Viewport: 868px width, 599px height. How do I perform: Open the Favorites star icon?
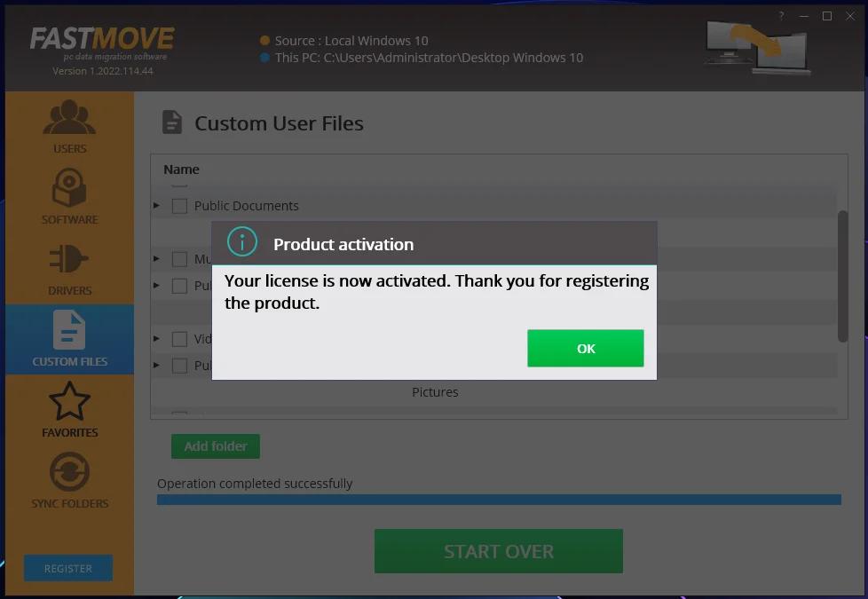point(69,401)
